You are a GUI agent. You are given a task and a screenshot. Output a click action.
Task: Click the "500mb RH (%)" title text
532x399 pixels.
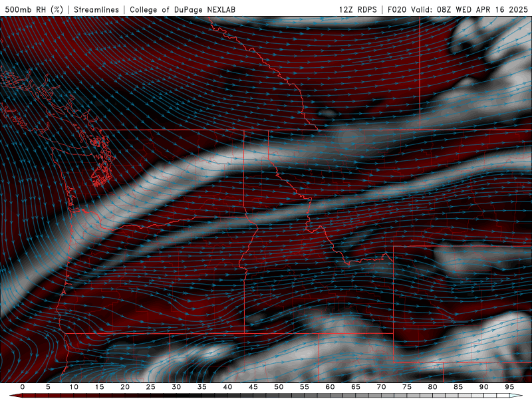point(34,9)
